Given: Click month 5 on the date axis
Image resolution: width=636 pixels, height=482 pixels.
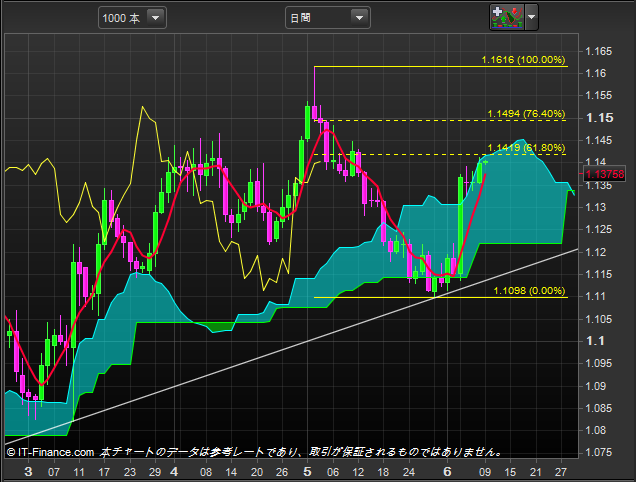Looking at the screenshot, I should pyautogui.click(x=307, y=472).
